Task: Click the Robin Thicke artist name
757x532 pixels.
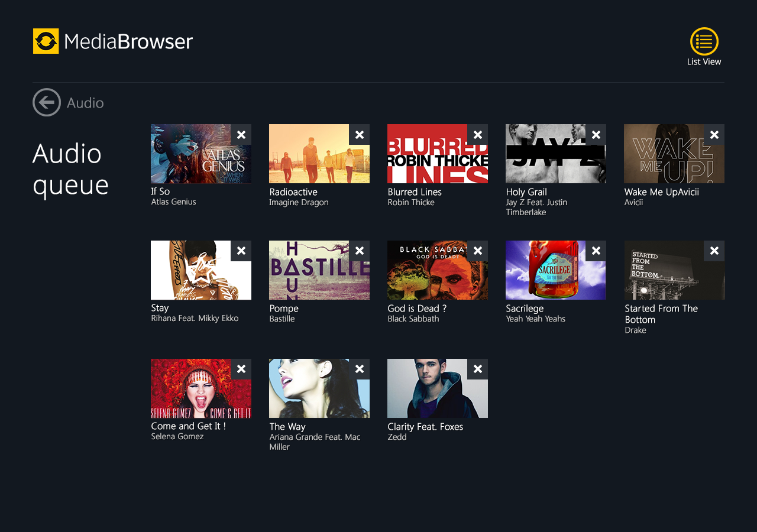Action: pyautogui.click(x=411, y=203)
